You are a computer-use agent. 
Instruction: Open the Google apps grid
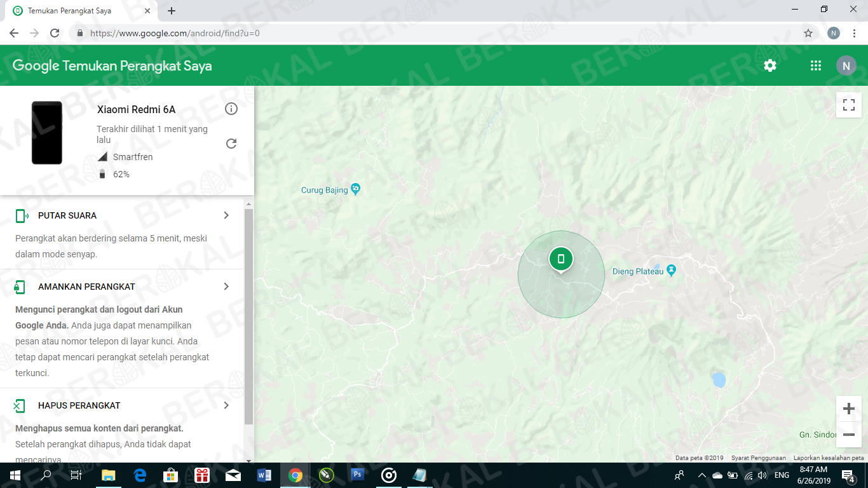pyautogui.click(x=816, y=65)
